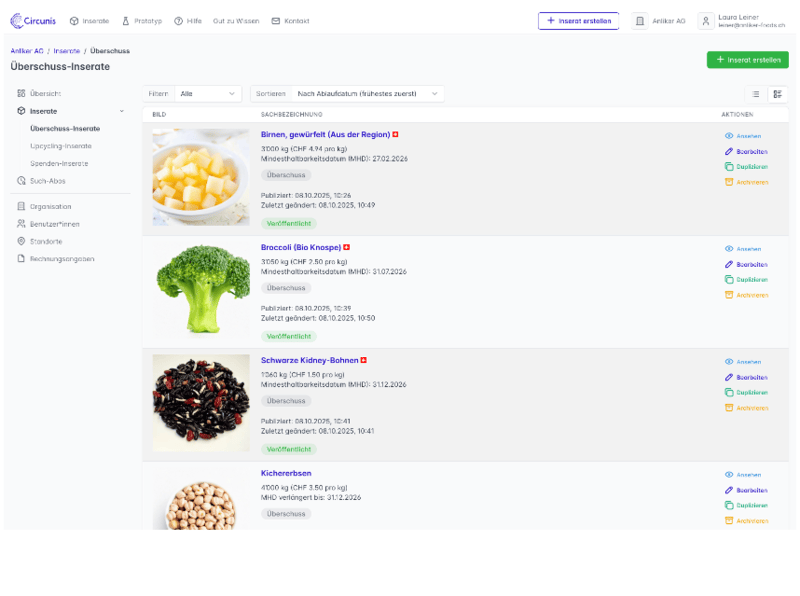The height and width of the screenshot is (596, 800).
Task: Click the duplicate icon for Broccoli listing
Action: click(x=729, y=279)
